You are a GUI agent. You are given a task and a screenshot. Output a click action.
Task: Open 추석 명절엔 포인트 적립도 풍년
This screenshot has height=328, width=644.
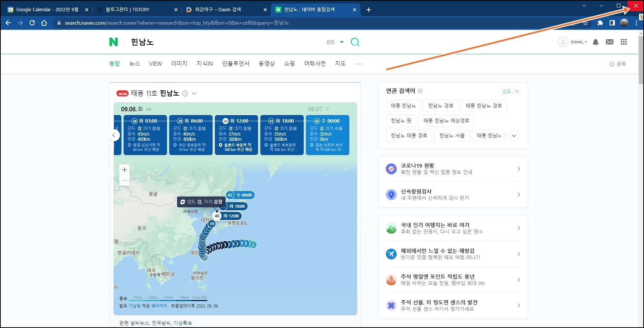(453, 280)
